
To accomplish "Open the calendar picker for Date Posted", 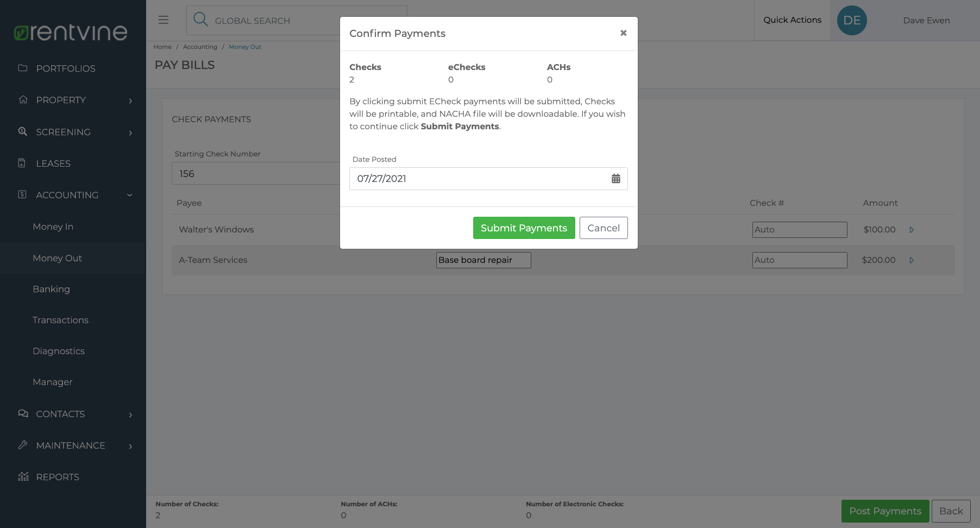I will pos(615,179).
